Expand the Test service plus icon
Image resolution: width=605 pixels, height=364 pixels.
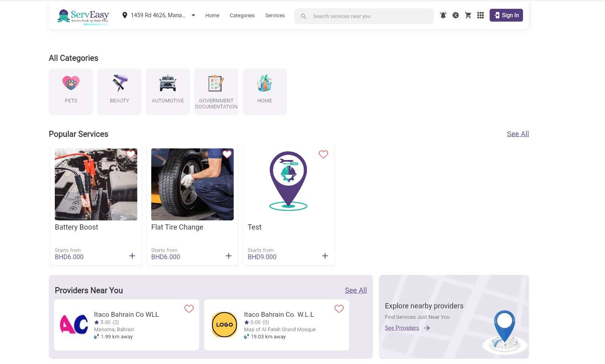tap(325, 256)
